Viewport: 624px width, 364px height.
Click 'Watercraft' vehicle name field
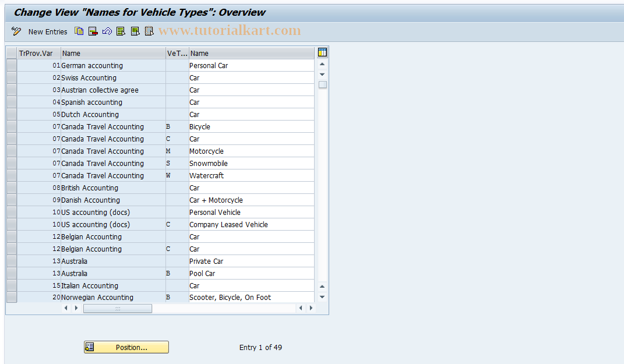pos(252,176)
